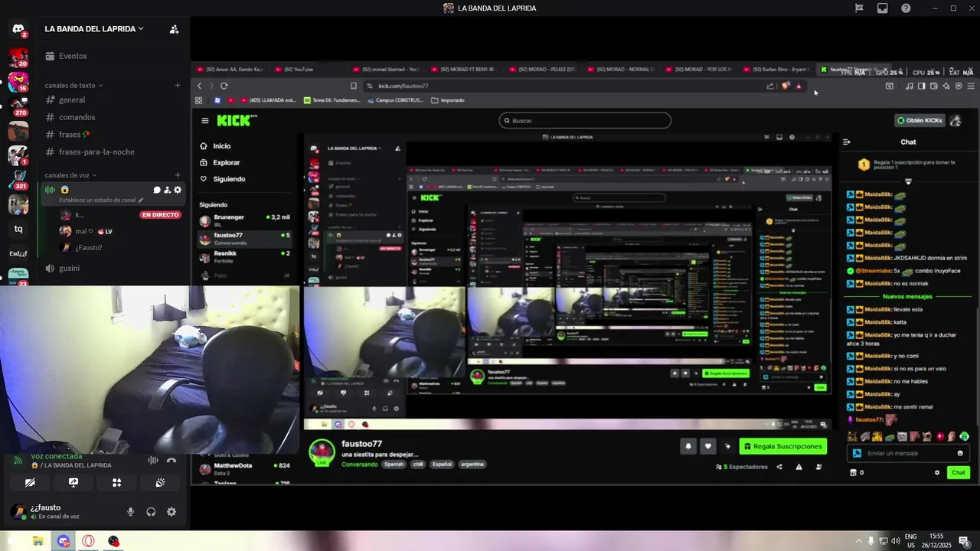980x551 pixels.
Task: Collapse the Kick chat panel arrow icon
Action: 847,142
